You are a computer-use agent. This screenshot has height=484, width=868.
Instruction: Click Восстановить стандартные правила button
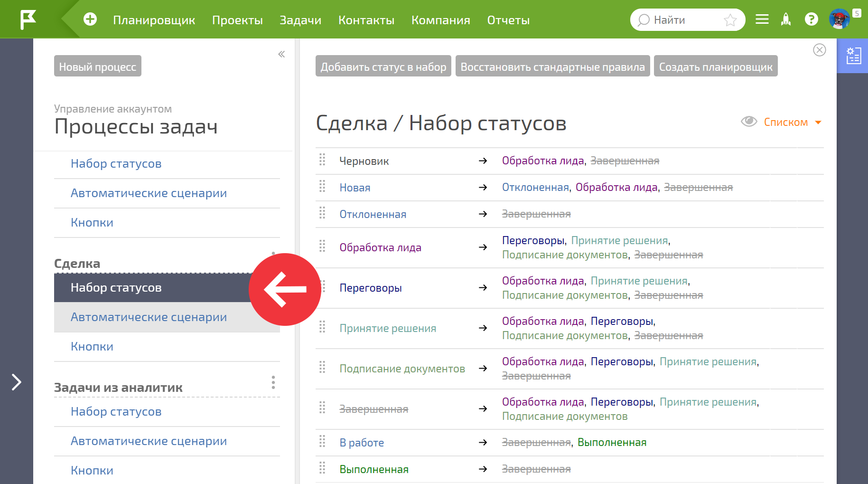pos(553,66)
